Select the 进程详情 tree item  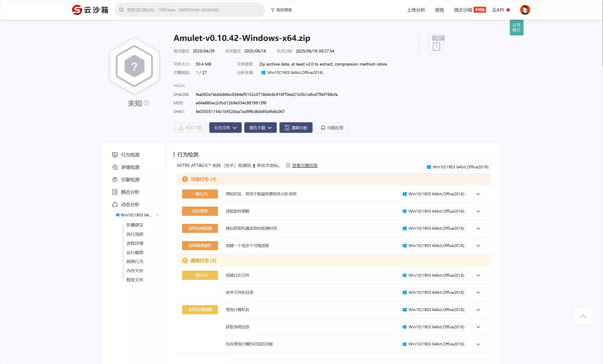click(x=135, y=243)
